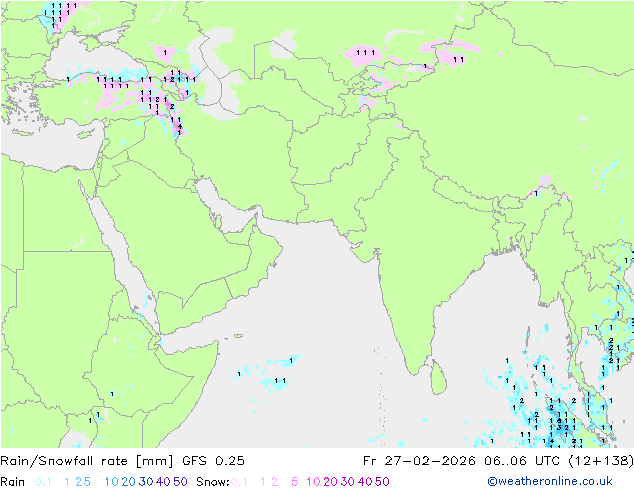This screenshot has width=634, height=490.
Task: Click the "(12+138)" forecast run label
Action: tap(601, 461)
